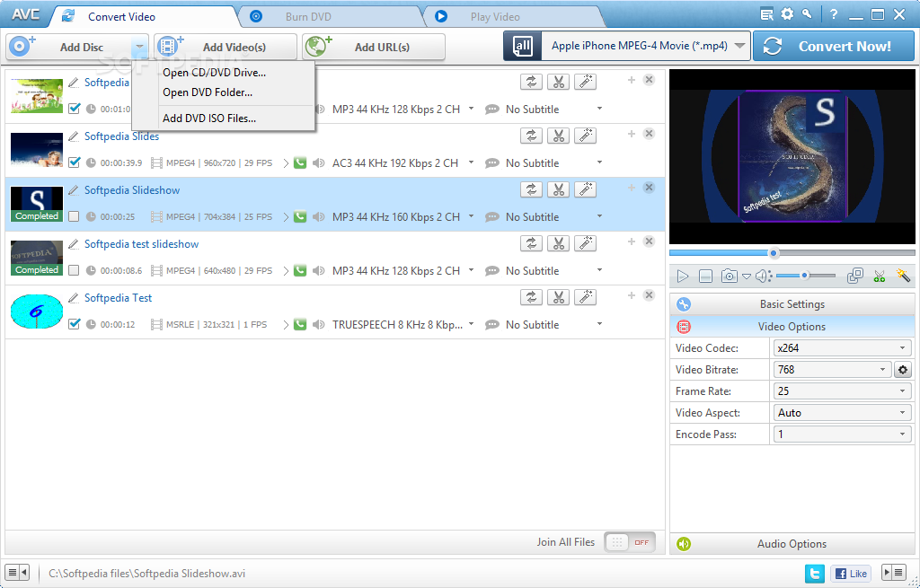Remove Softpedia Slides from the list

pyautogui.click(x=649, y=134)
